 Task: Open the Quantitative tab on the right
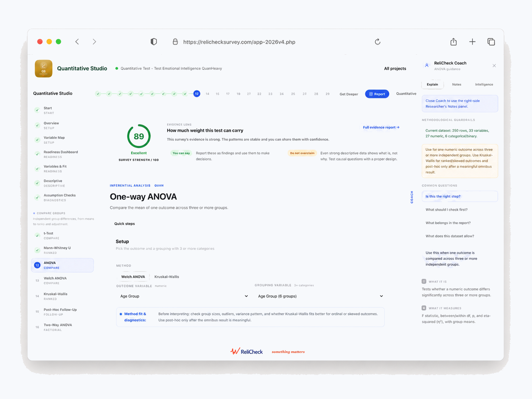point(406,94)
